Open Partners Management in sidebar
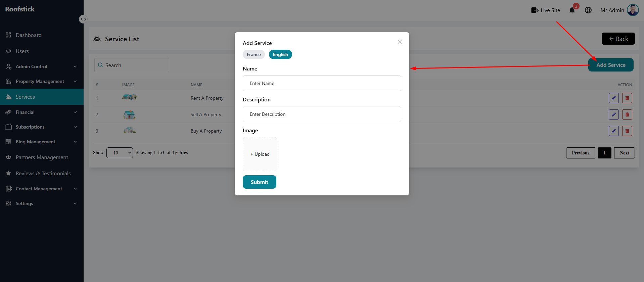Screen dimensions: 644x282 point(42,157)
